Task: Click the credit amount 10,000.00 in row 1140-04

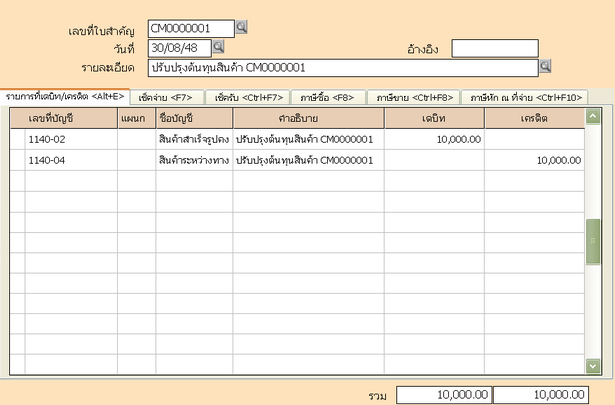Action: [557, 160]
